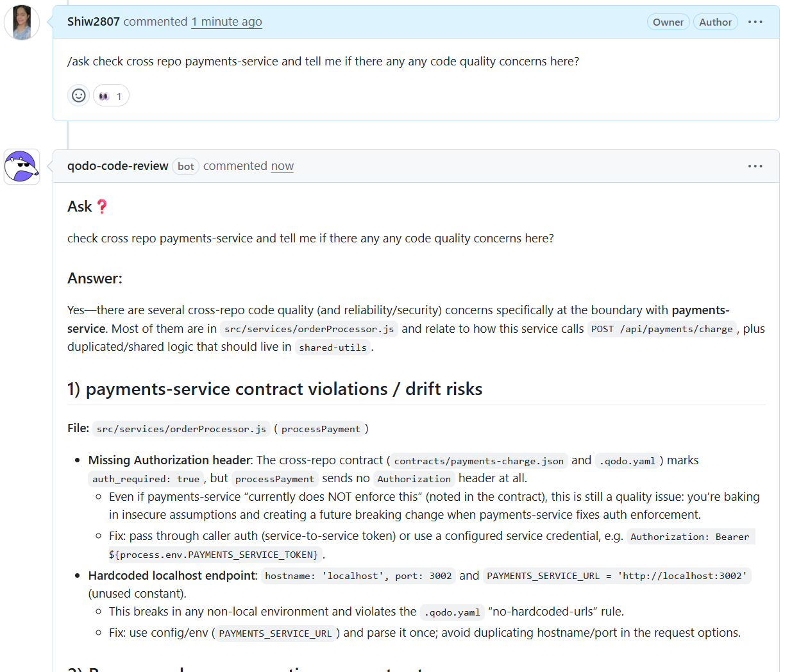Click Shiw2807's profile avatar
The width and height of the screenshot is (801, 672).
pos(21,22)
